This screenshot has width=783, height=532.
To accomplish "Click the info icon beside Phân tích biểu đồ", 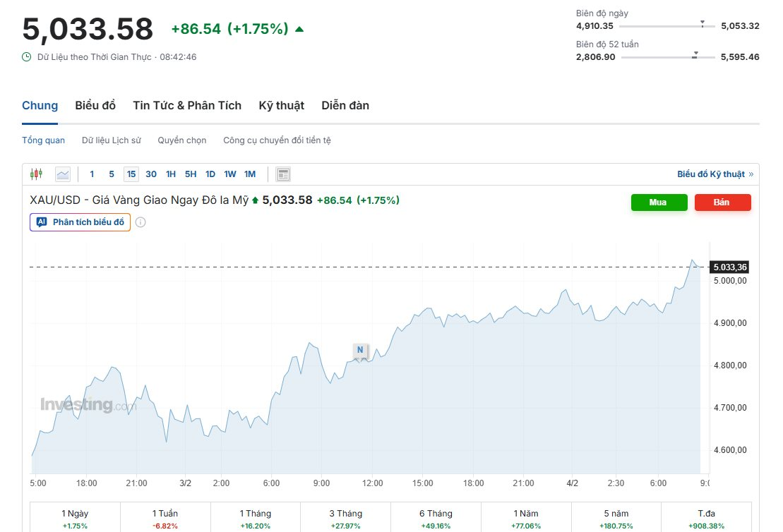I will (x=141, y=222).
